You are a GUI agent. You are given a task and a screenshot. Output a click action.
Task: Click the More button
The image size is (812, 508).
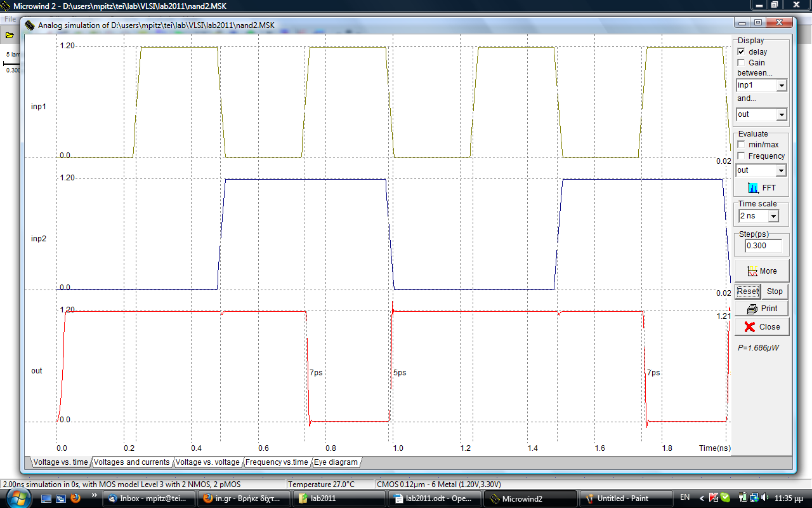point(762,271)
